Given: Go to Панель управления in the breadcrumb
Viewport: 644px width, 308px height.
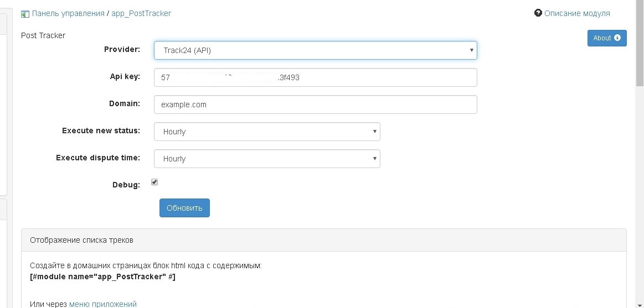Looking at the screenshot, I should coord(68,13).
